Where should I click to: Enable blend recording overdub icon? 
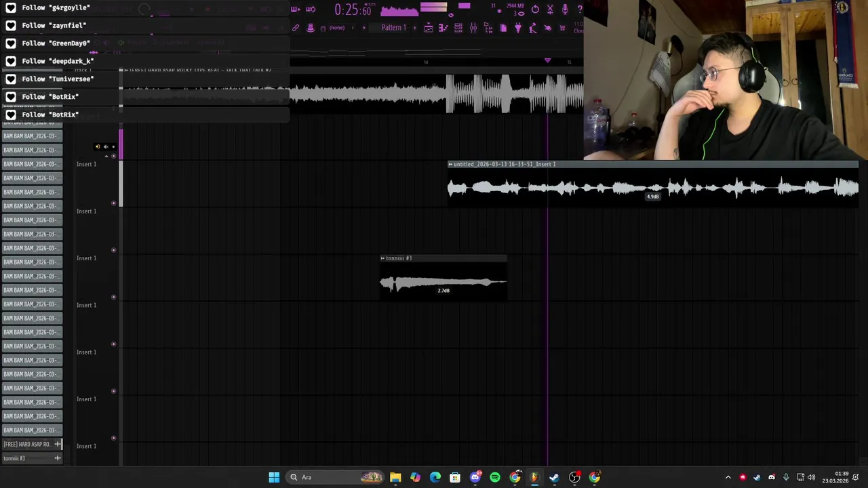click(296, 9)
